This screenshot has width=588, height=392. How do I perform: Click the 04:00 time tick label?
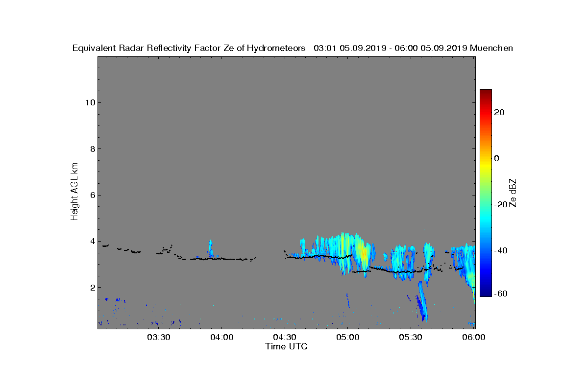(x=221, y=337)
